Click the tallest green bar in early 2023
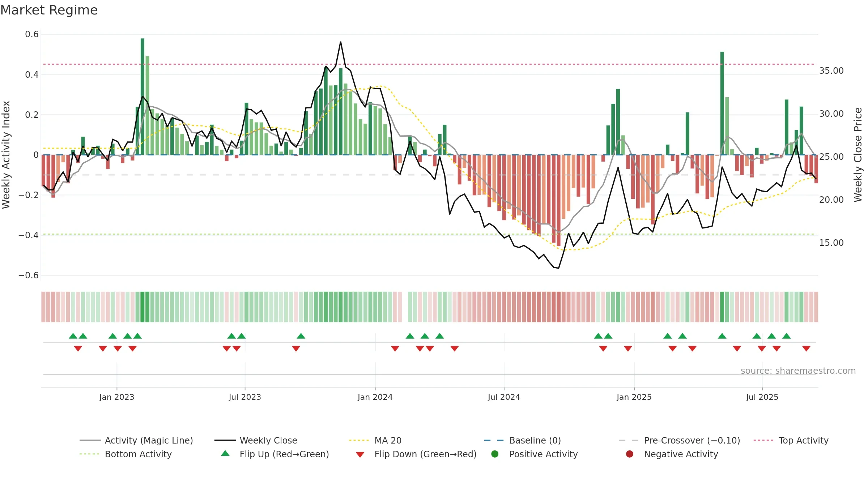Screen dimensions: 868x488 (142, 97)
